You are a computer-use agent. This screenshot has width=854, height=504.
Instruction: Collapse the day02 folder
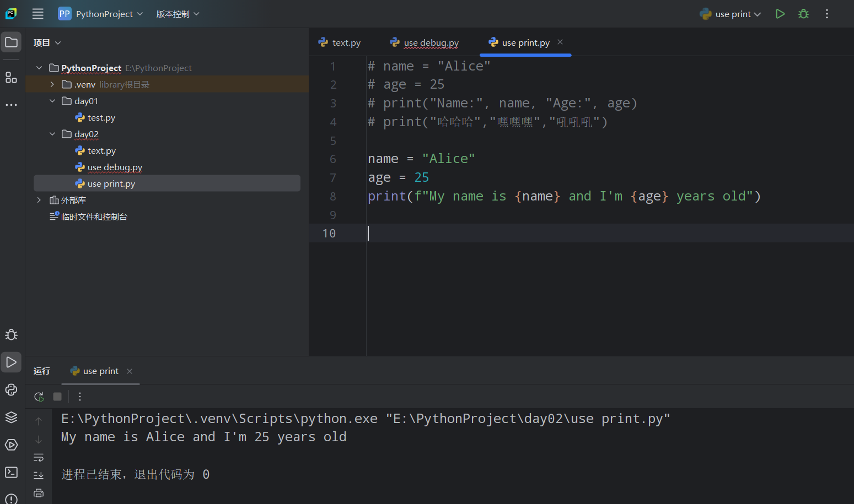pyautogui.click(x=52, y=134)
